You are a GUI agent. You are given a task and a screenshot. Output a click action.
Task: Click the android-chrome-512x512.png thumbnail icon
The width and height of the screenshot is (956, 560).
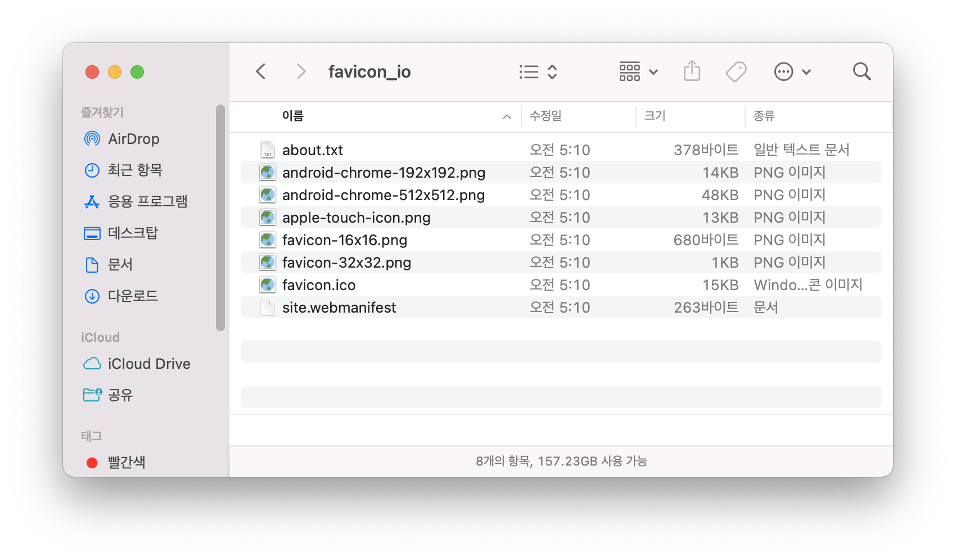click(268, 195)
